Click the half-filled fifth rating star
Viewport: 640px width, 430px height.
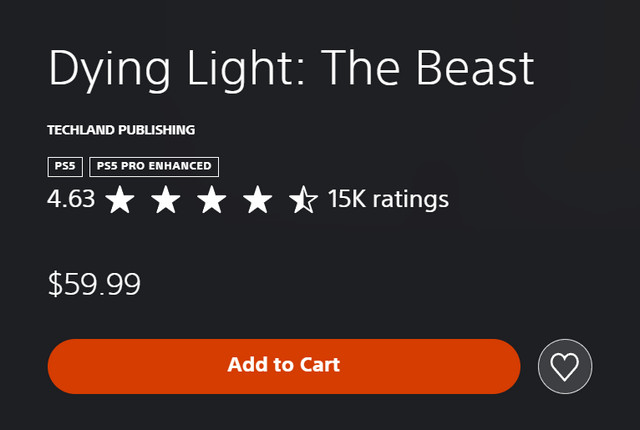click(x=303, y=200)
